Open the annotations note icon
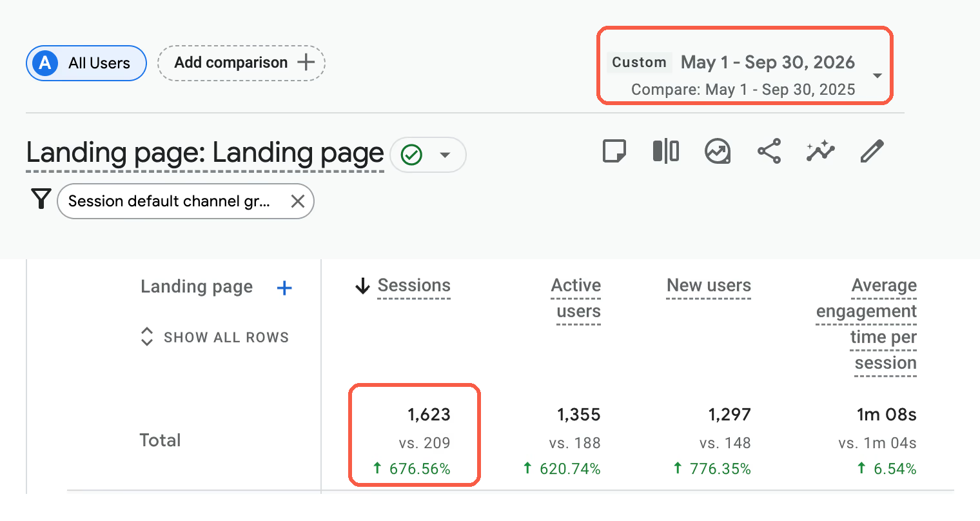 (614, 152)
